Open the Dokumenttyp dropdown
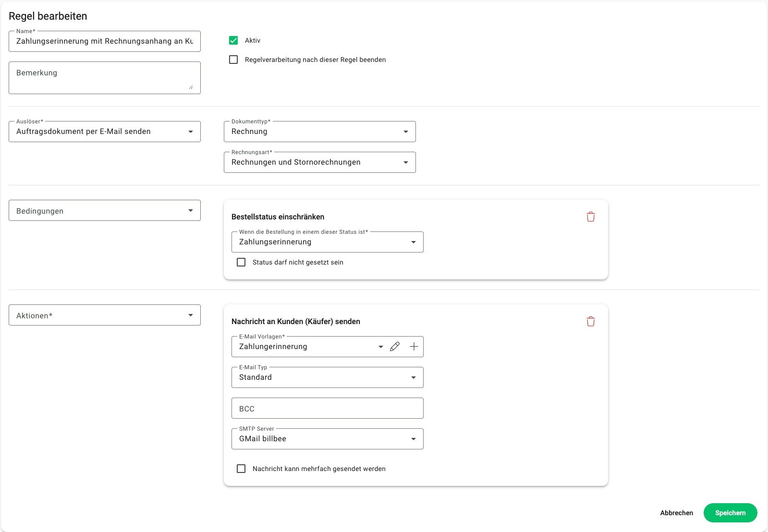This screenshot has height=532, width=768. (320, 132)
